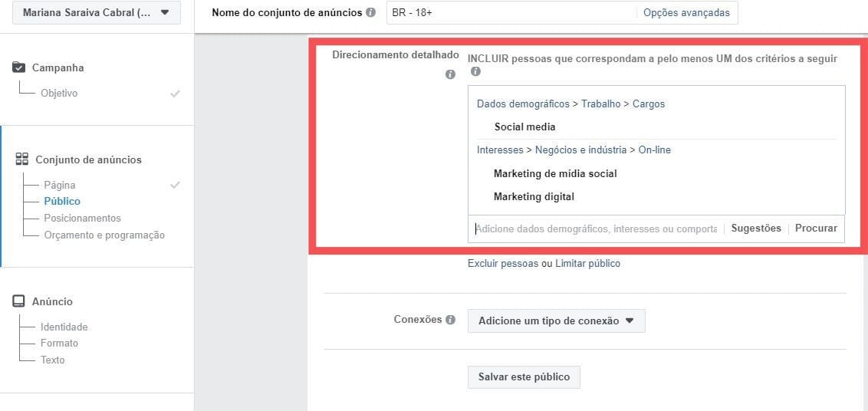Click info icon below INCLUIR pessoas text
The width and height of the screenshot is (868, 411).
[475, 71]
